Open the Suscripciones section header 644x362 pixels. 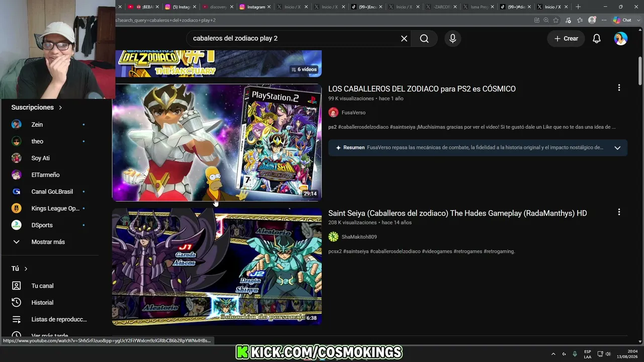pyautogui.click(x=37, y=108)
